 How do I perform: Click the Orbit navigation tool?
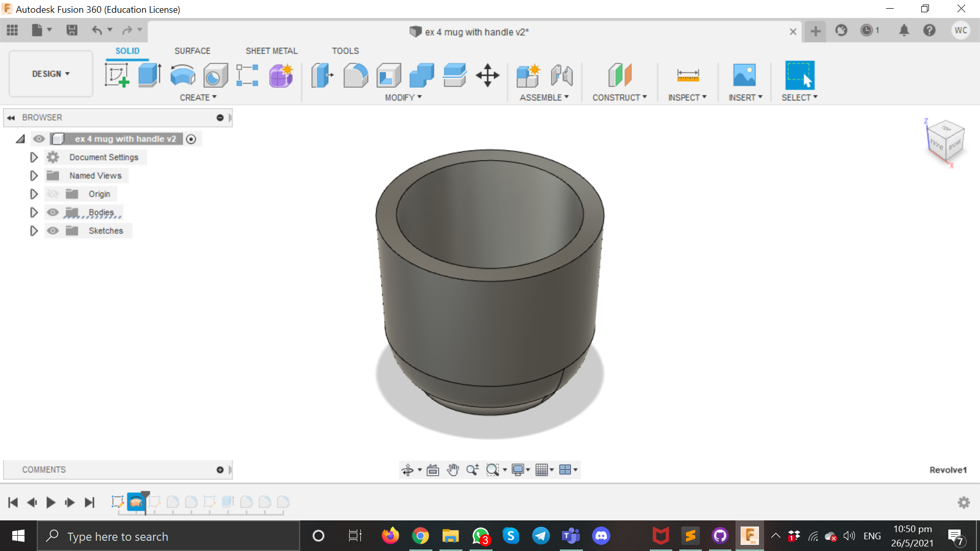click(x=407, y=470)
